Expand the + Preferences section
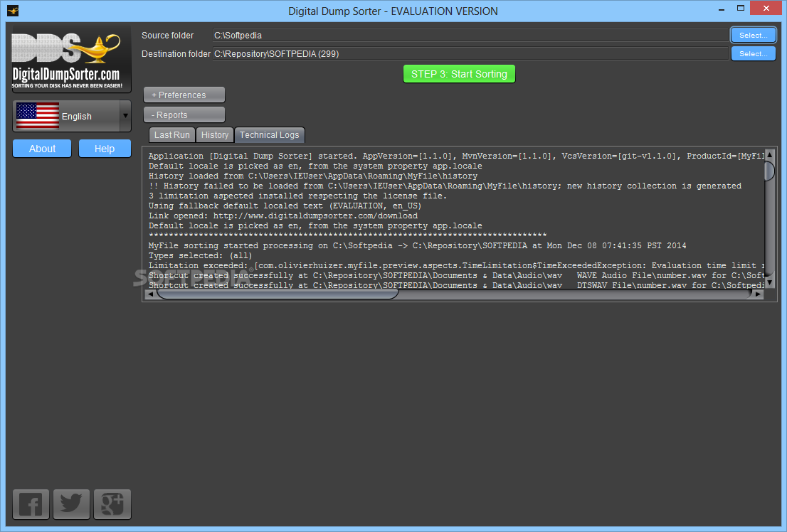Image resolution: width=787 pixels, height=532 pixels. (x=184, y=95)
